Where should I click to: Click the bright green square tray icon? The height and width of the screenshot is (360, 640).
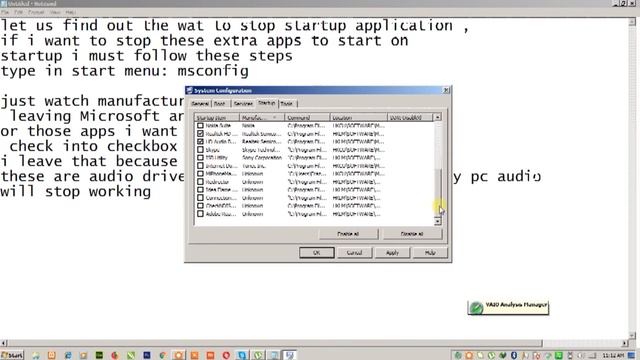click(558, 356)
